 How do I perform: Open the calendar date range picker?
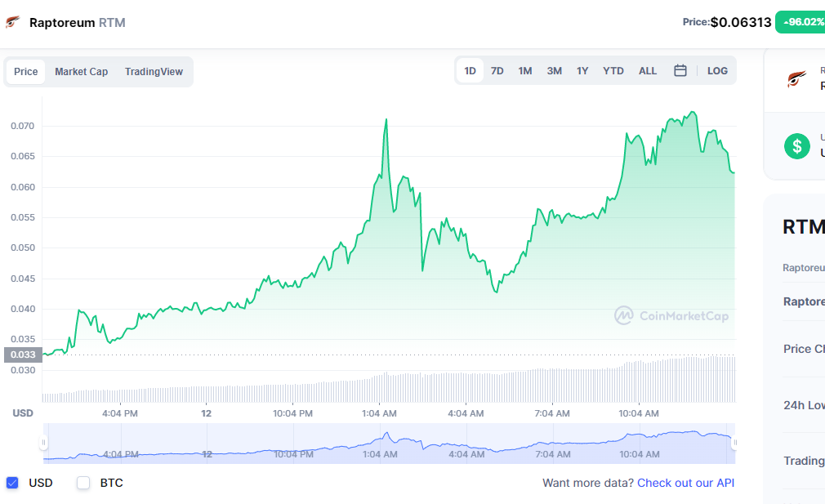coord(680,70)
